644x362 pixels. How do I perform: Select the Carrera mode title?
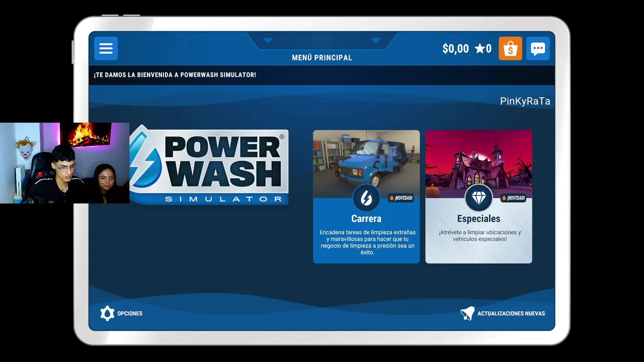pos(366,219)
